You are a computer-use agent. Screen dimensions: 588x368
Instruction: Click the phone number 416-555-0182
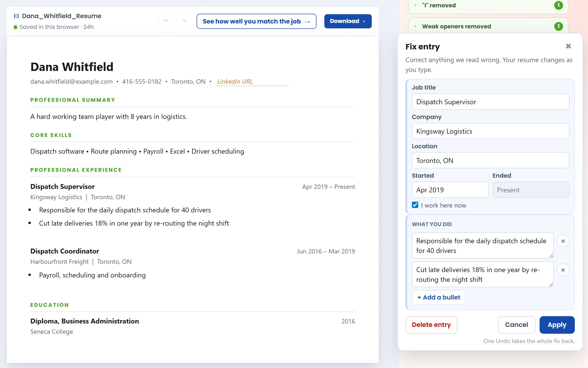click(142, 81)
